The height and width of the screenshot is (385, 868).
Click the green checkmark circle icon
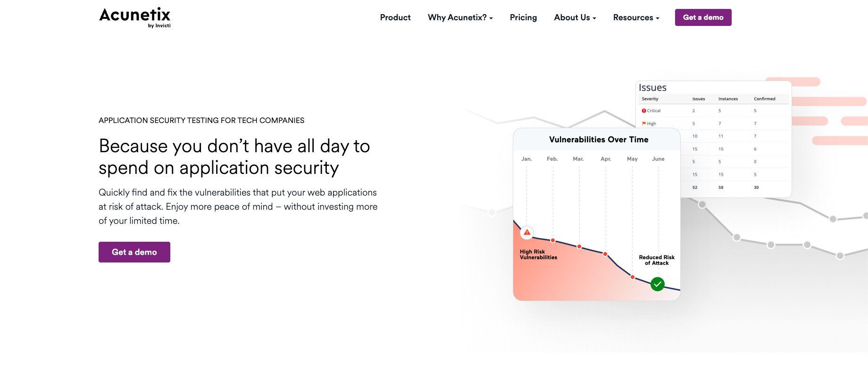pyautogui.click(x=657, y=284)
